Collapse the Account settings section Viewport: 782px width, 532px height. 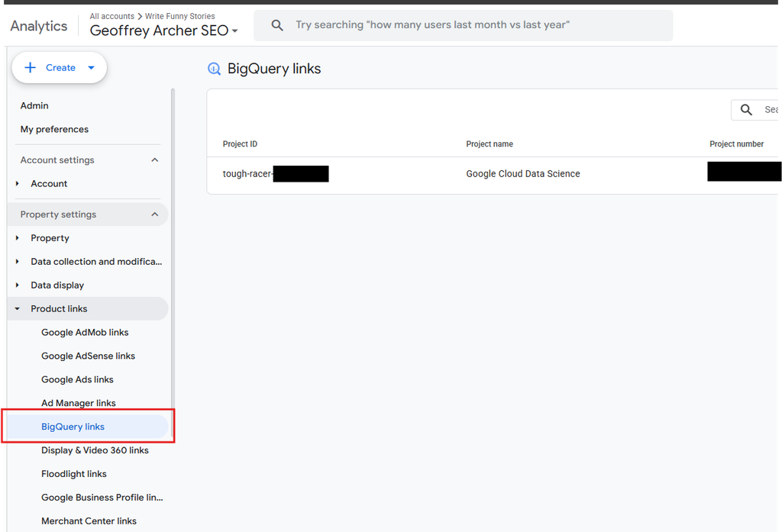(x=154, y=160)
